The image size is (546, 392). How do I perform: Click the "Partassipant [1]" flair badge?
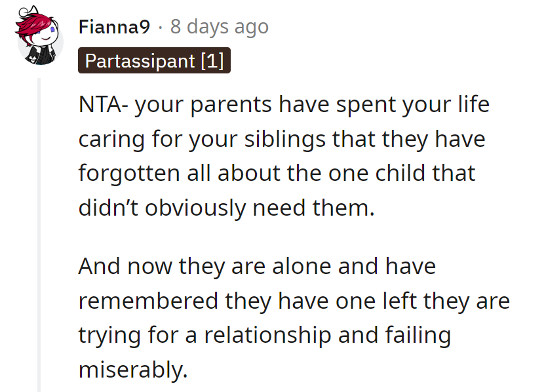point(155,62)
